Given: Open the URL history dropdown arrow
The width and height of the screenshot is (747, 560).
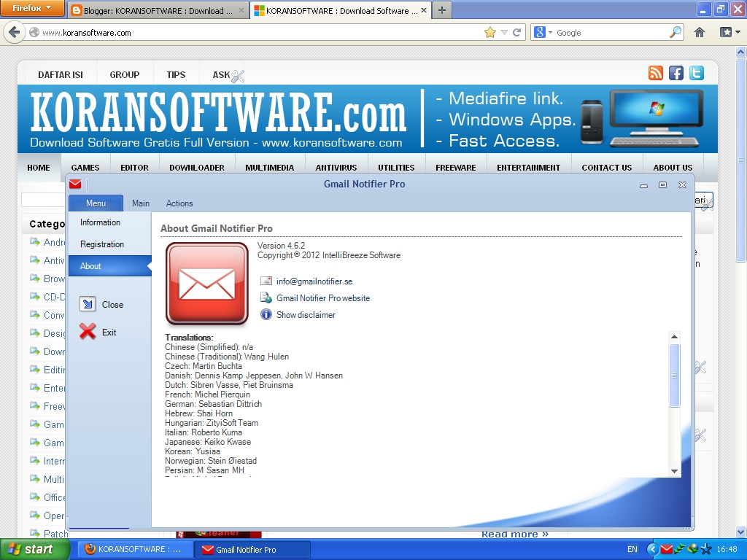Looking at the screenshot, I should coord(505,32).
